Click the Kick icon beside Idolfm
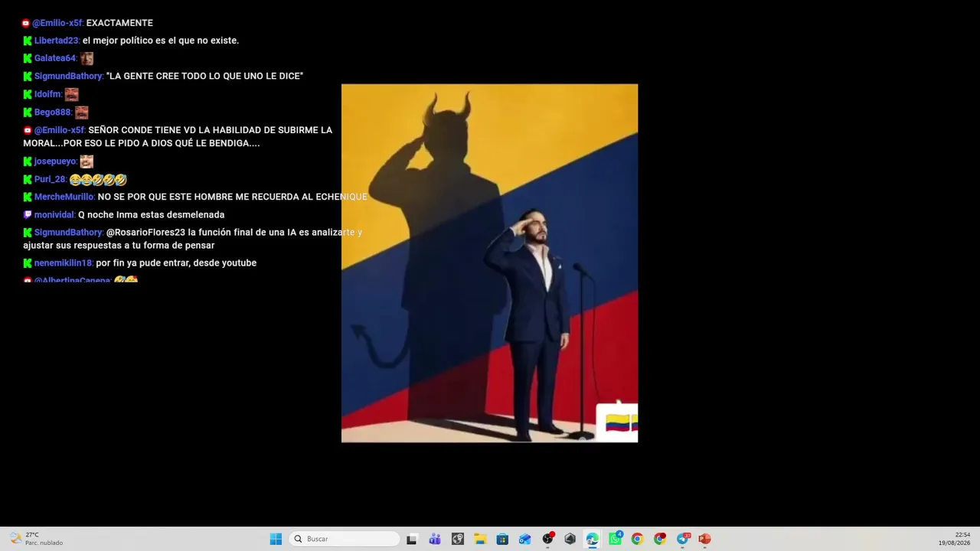The image size is (980, 551). point(28,94)
